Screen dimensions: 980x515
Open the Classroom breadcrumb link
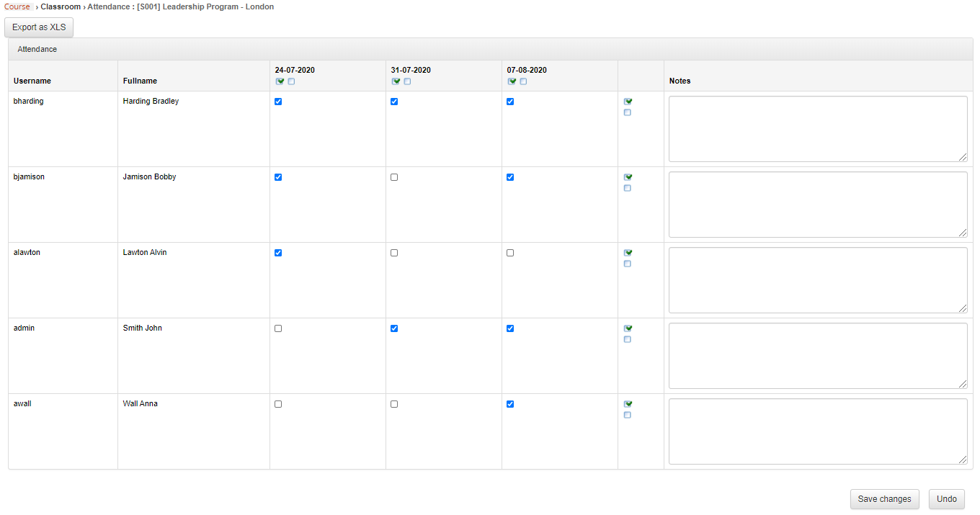click(x=61, y=6)
